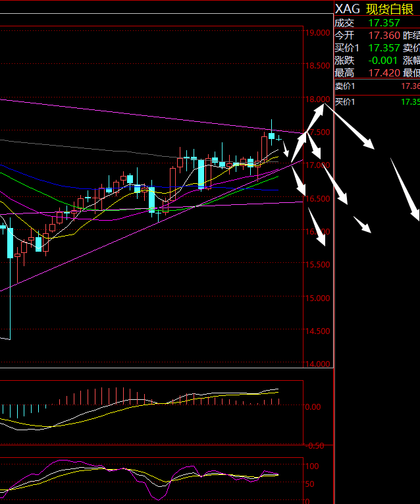Click the 17.357 value in 买价1 row
420x504 pixels.
tap(384, 48)
